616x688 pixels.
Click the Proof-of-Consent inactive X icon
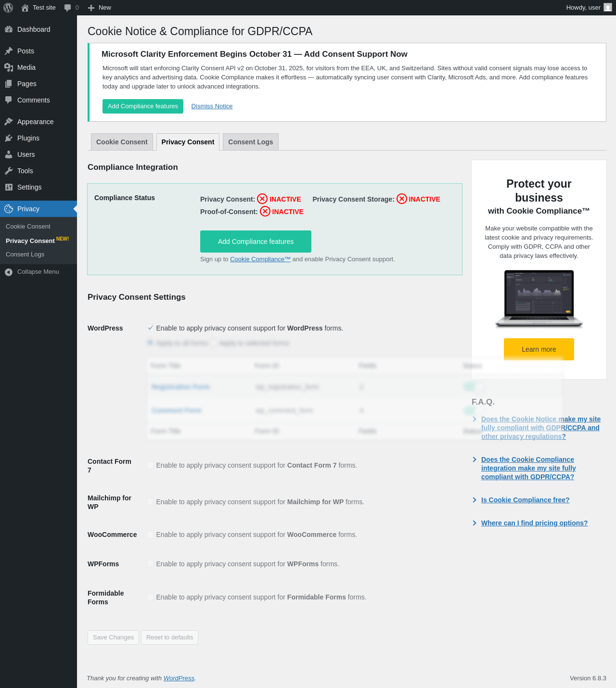(265, 211)
